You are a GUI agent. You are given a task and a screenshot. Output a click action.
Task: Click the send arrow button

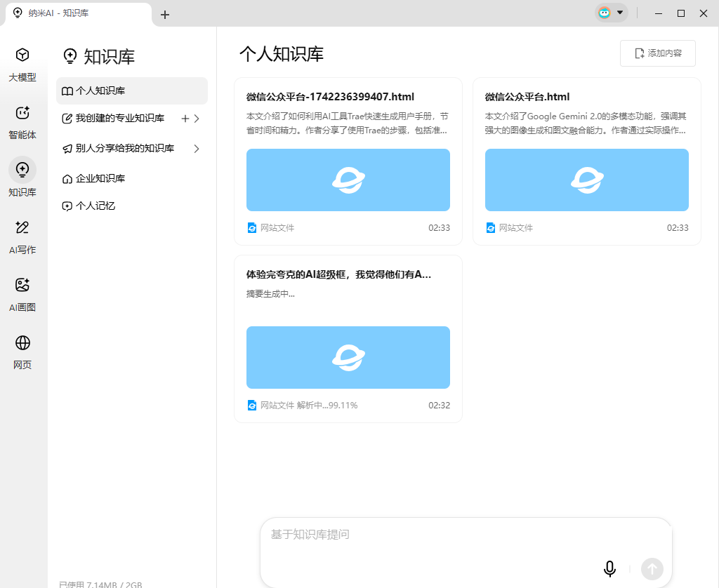coord(652,569)
